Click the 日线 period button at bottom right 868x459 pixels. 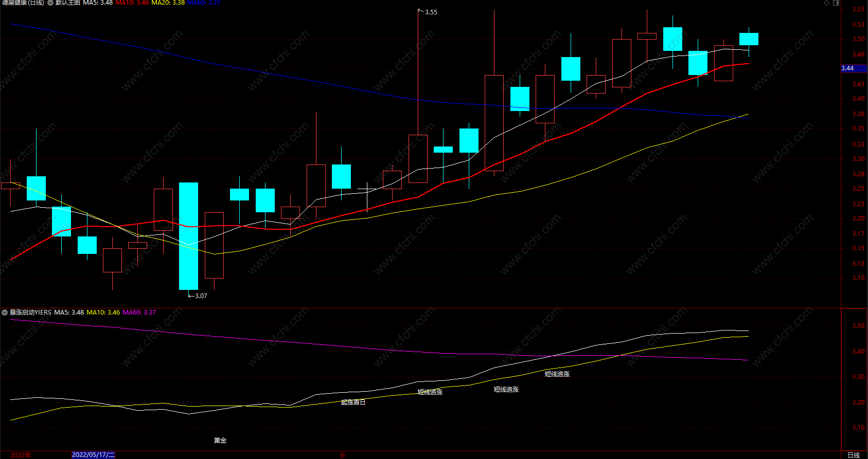click(x=854, y=455)
